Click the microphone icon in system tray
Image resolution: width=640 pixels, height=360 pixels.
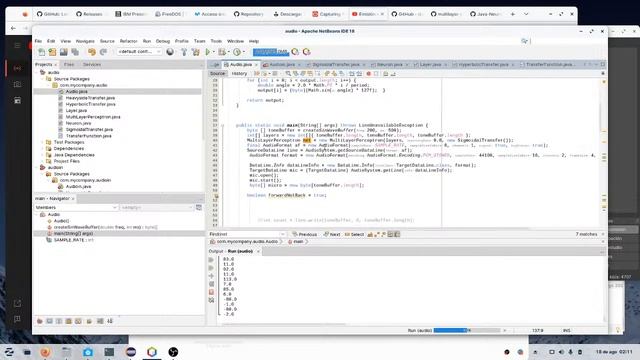(x=571, y=352)
